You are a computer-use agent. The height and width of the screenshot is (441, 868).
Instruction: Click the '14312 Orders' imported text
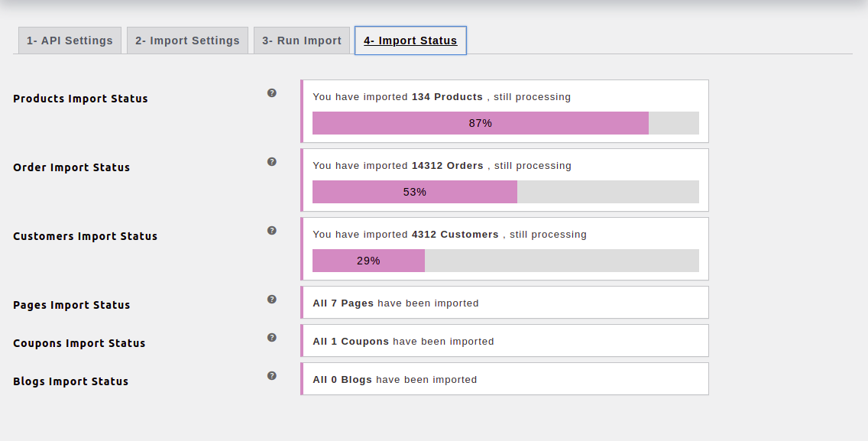pyautogui.click(x=447, y=166)
